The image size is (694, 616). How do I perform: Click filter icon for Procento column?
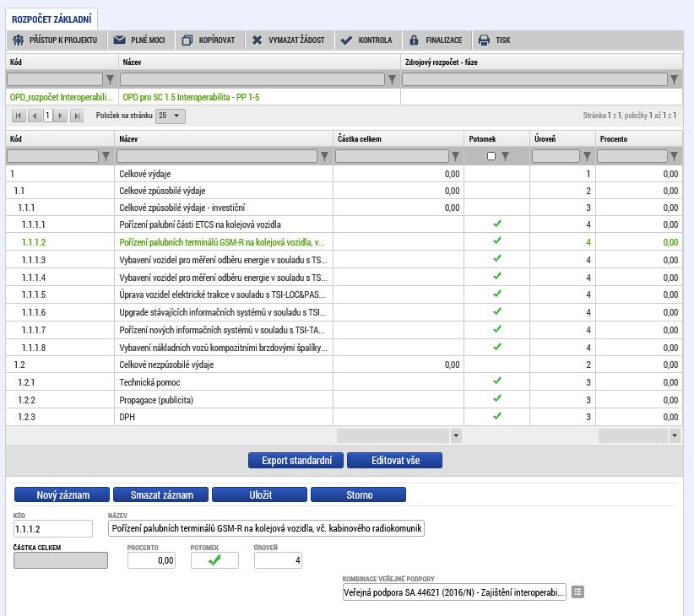pos(674,156)
